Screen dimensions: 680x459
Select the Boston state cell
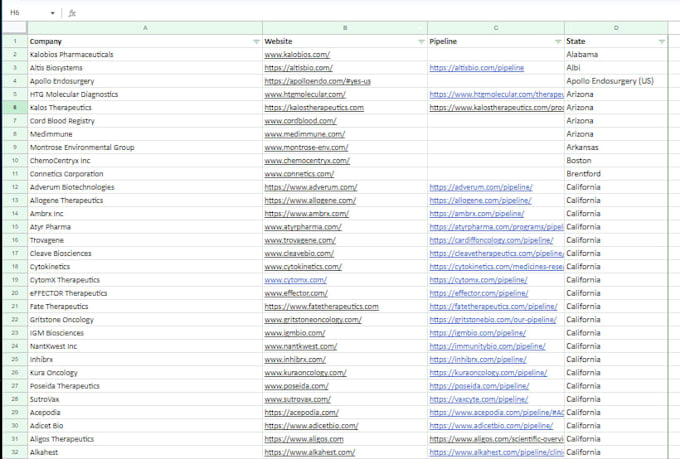[x=616, y=161]
